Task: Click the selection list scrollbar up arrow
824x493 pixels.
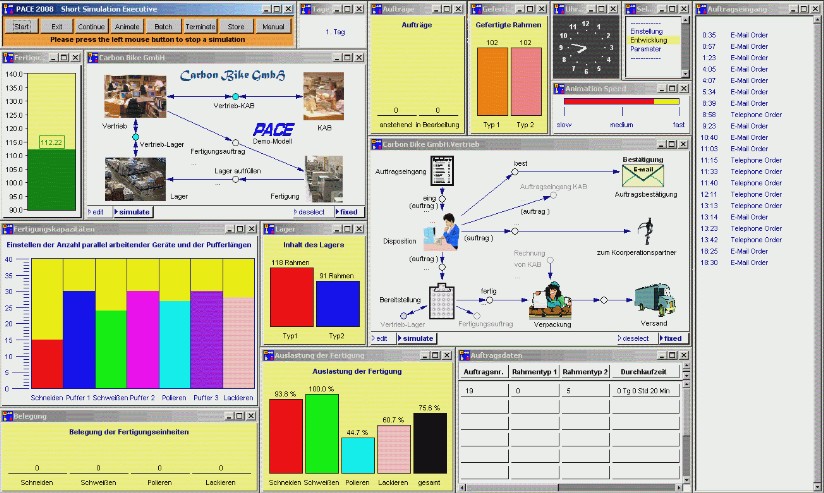Action: 685,20
